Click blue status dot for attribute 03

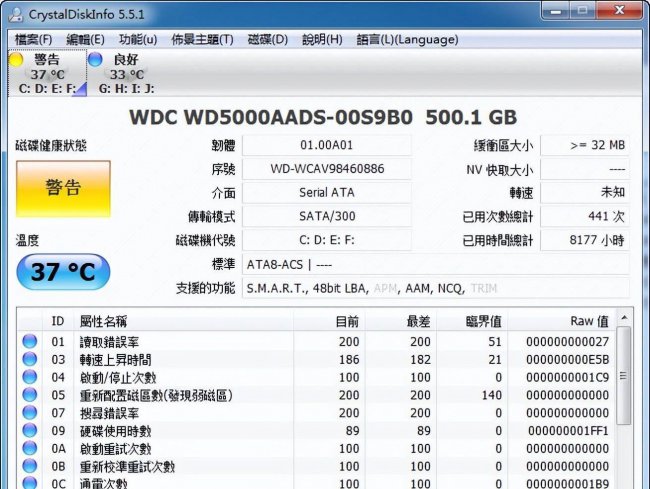(x=29, y=359)
